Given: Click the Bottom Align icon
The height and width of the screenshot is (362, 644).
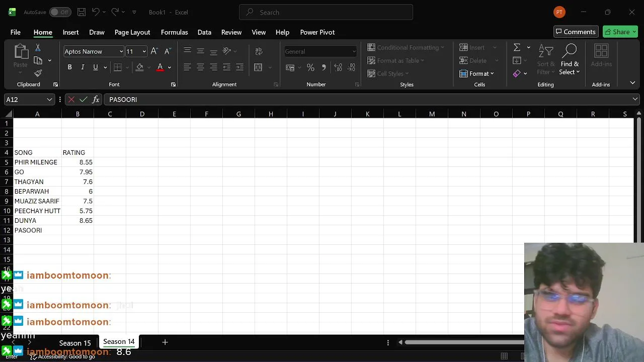Looking at the screenshot, I should [213, 51].
